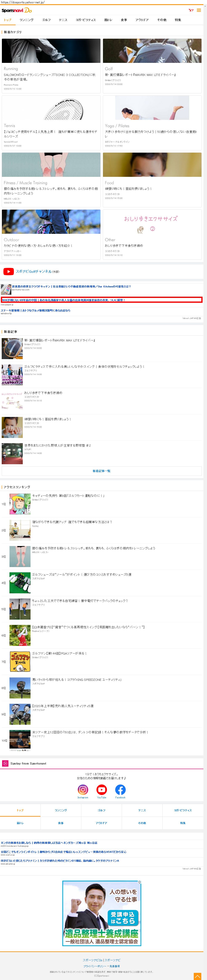Image resolution: width=207 pixels, height=980 pixels.
Task: Click the ad info icon on banner
Action: [x=140, y=882]
